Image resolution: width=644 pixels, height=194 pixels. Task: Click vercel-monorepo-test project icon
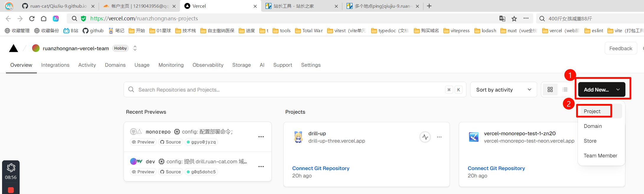pyautogui.click(x=474, y=137)
